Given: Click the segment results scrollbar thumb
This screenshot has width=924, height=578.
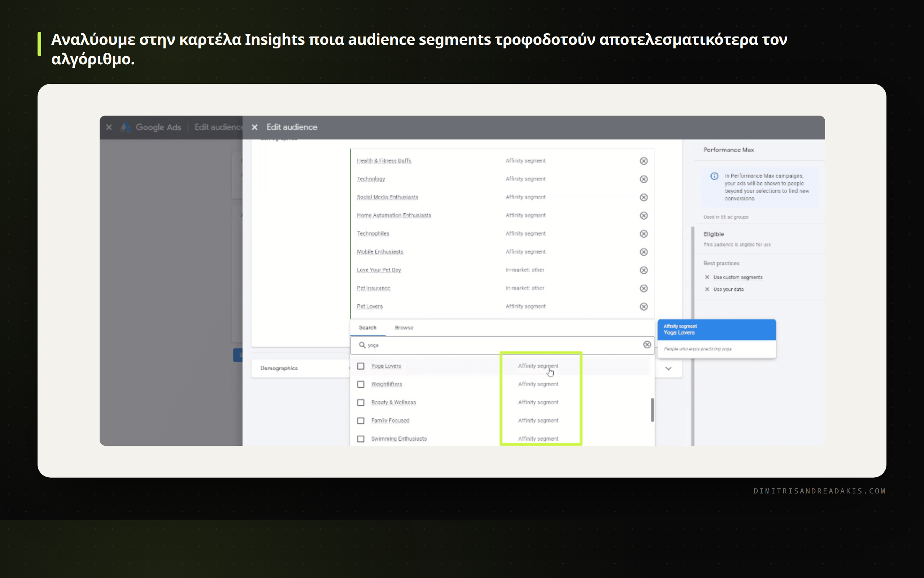Looking at the screenshot, I should pyautogui.click(x=652, y=410).
